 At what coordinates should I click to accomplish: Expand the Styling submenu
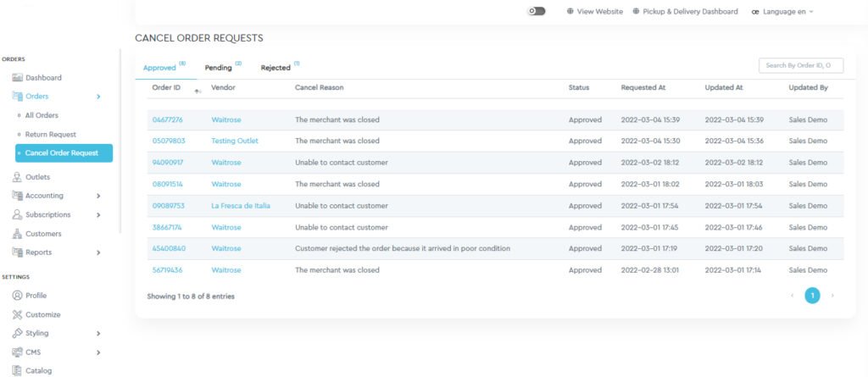98,334
